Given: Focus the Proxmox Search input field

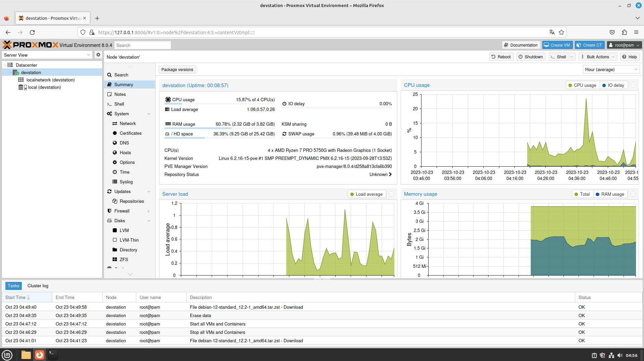Looking at the screenshot, I should pyautogui.click(x=143, y=45).
